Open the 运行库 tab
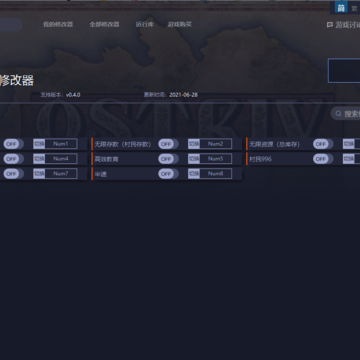The image size is (360, 360). [145, 24]
